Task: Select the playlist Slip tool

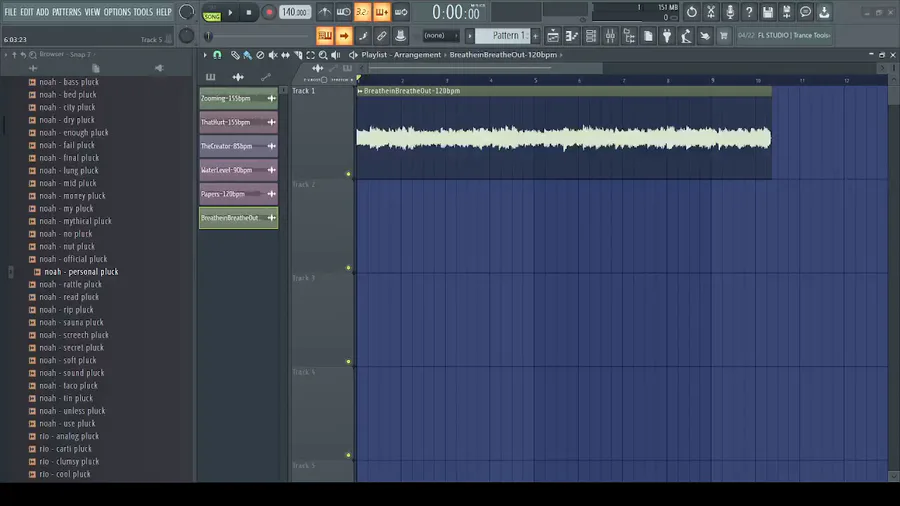Action: click(285, 55)
